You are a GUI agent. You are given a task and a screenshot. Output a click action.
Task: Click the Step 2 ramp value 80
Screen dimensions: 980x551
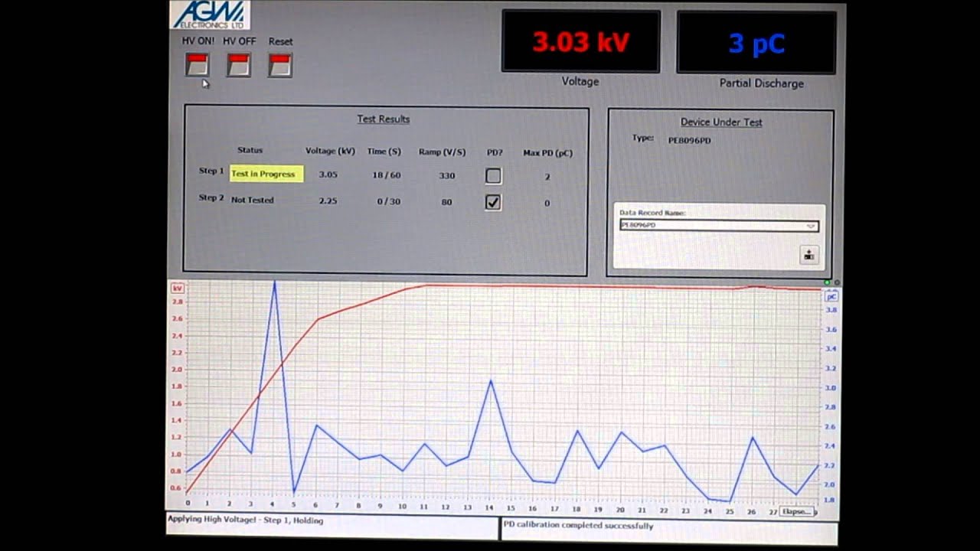coord(446,202)
